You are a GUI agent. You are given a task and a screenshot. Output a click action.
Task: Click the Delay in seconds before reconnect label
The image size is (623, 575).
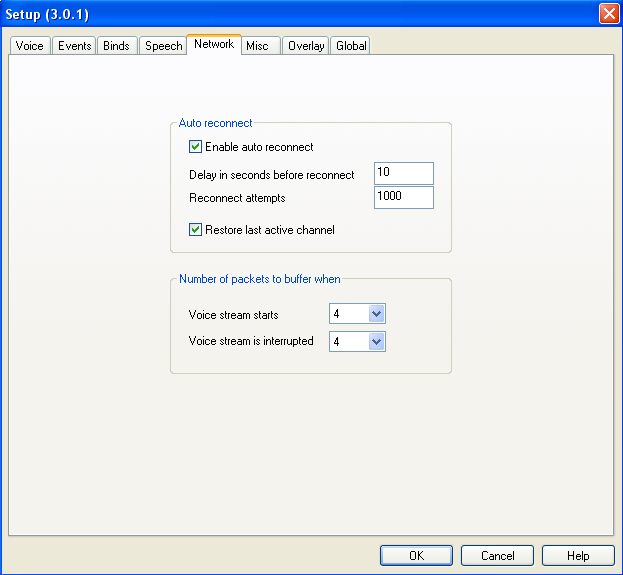[271, 175]
